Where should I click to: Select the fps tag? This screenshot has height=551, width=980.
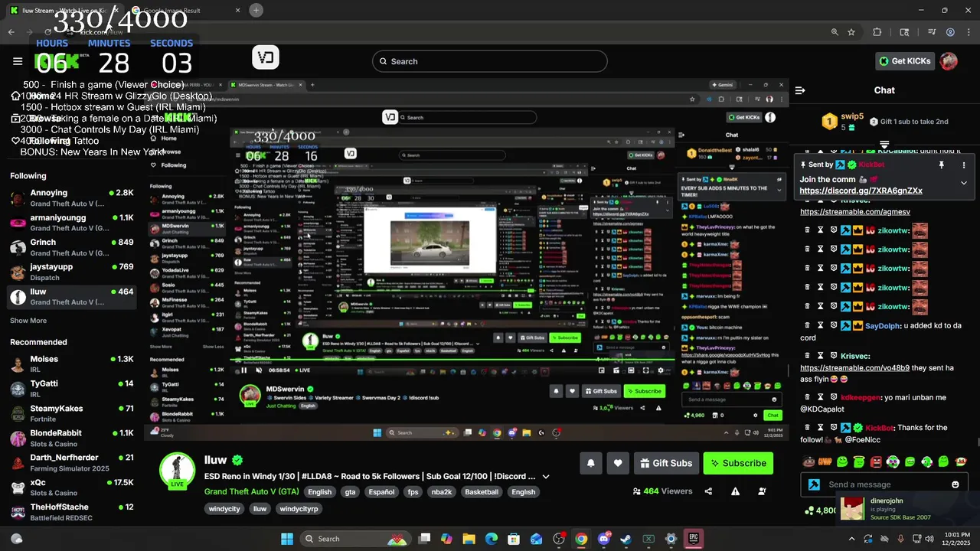click(x=413, y=492)
